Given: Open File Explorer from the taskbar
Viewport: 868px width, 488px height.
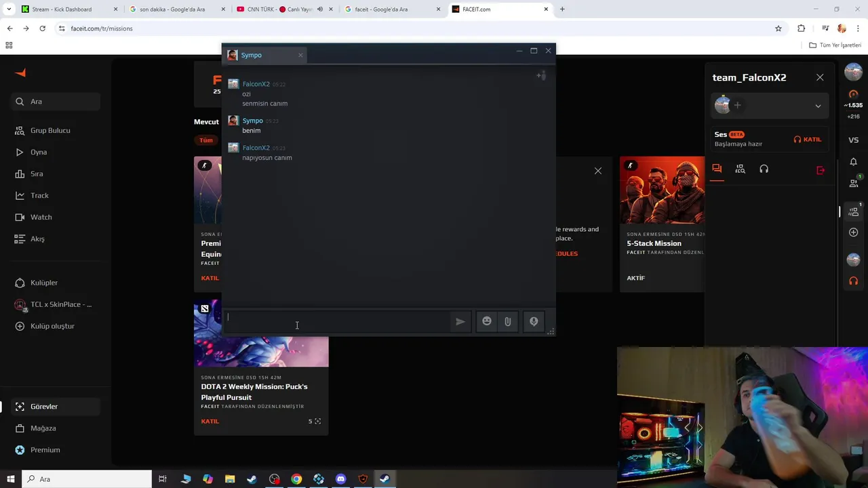Looking at the screenshot, I should [230, 479].
